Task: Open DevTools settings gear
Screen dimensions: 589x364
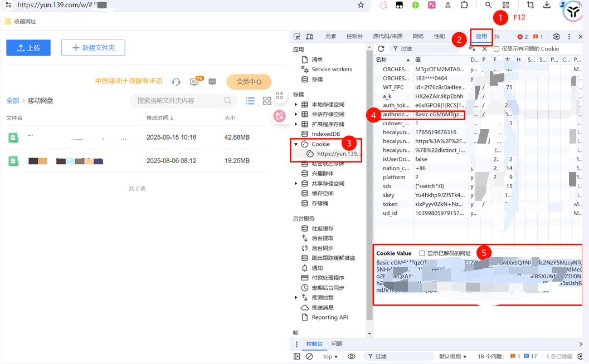Action: pos(556,36)
